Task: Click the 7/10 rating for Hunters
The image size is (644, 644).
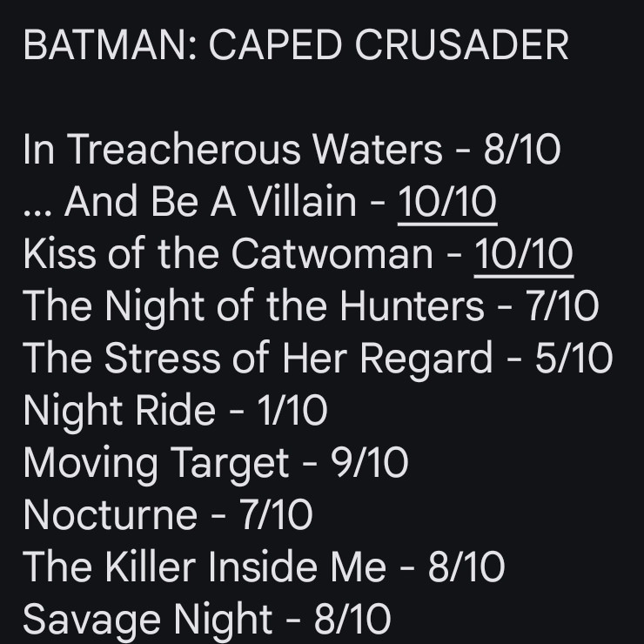Action: (x=561, y=306)
